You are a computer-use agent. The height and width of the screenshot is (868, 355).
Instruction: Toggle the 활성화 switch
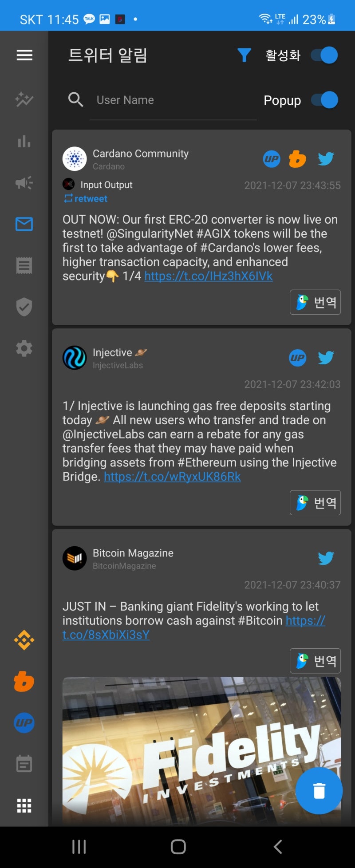(324, 55)
